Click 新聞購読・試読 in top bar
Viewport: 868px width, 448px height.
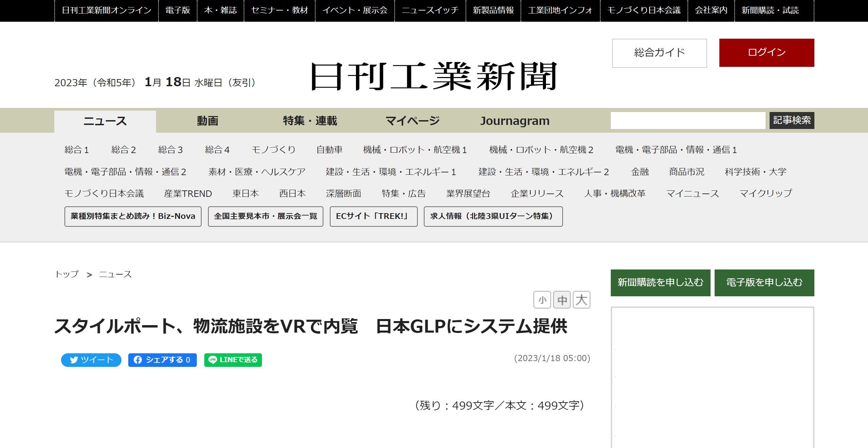point(770,11)
